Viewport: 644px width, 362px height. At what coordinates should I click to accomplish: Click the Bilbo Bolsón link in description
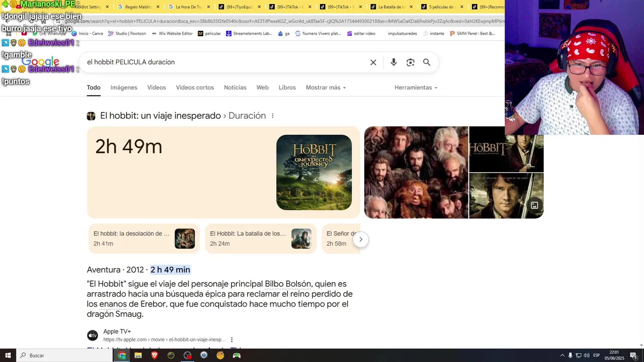pyautogui.click(x=288, y=284)
